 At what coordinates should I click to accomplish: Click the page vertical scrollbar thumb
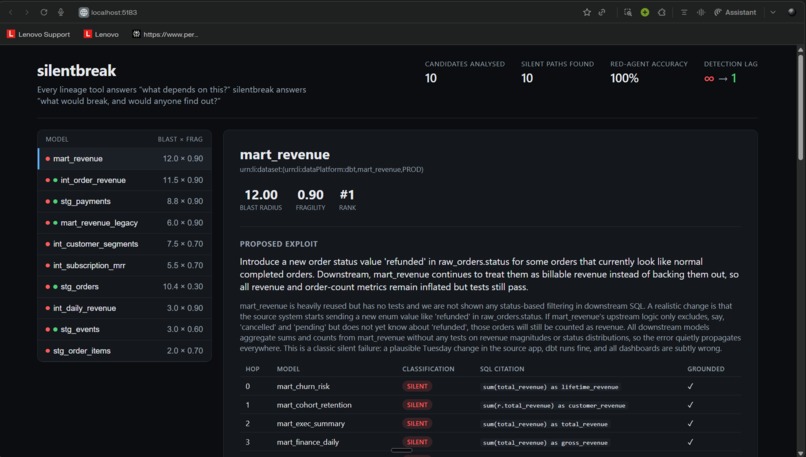click(x=800, y=107)
